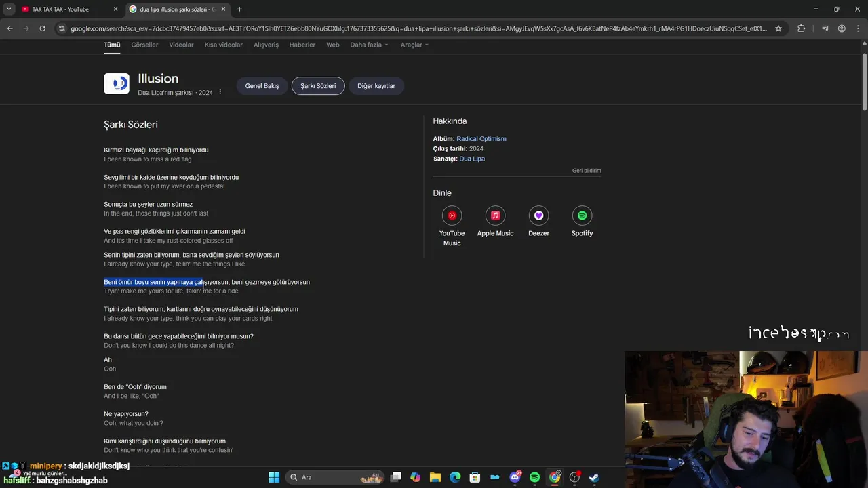Image resolution: width=868 pixels, height=488 pixels.
Task: Click the taskbar Ara search box
Action: 336,477
